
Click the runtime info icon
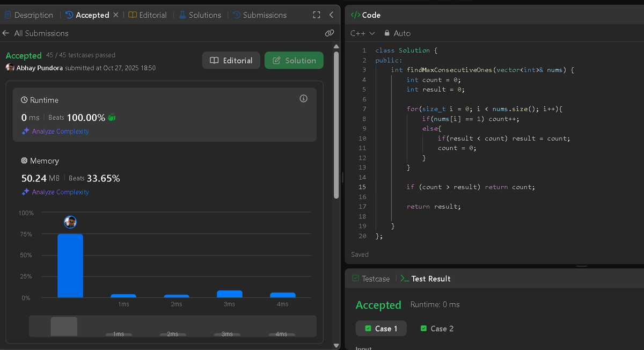coord(303,99)
